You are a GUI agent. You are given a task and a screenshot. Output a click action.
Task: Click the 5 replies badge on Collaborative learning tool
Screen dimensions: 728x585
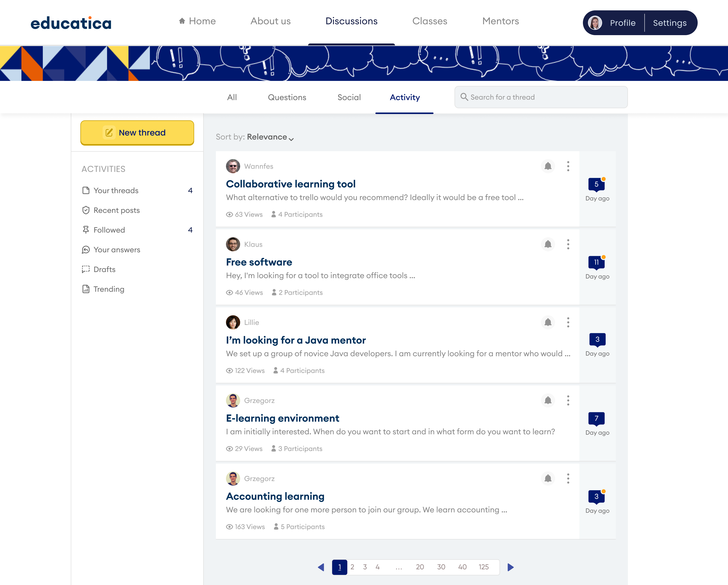coord(596,184)
